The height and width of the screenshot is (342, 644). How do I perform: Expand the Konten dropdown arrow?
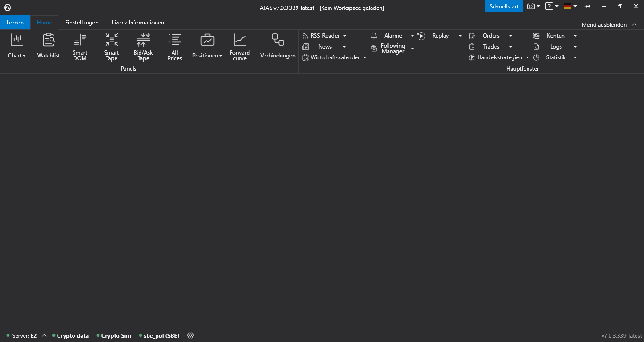coord(575,36)
